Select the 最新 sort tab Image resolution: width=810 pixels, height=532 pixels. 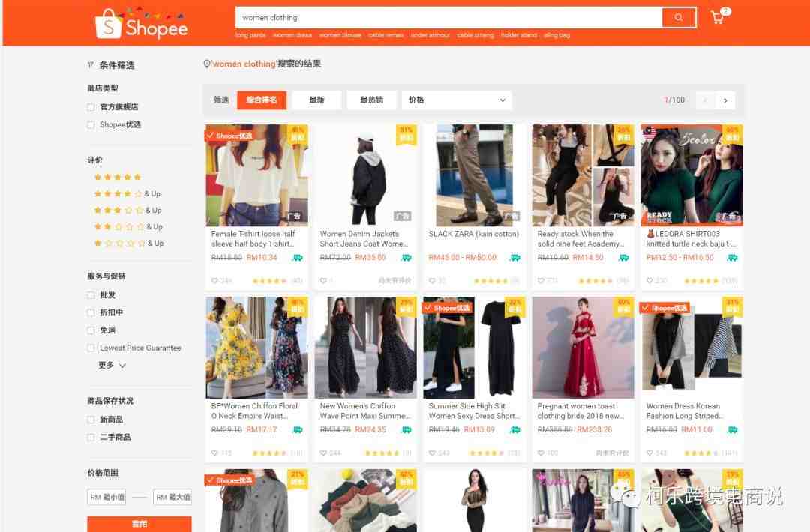coord(316,100)
